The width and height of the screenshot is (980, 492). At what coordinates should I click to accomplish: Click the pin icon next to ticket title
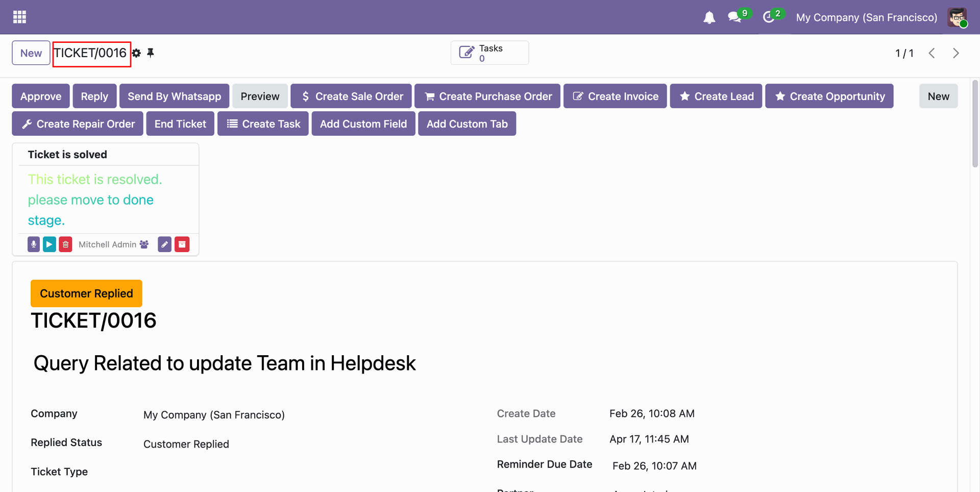tap(151, 53)
